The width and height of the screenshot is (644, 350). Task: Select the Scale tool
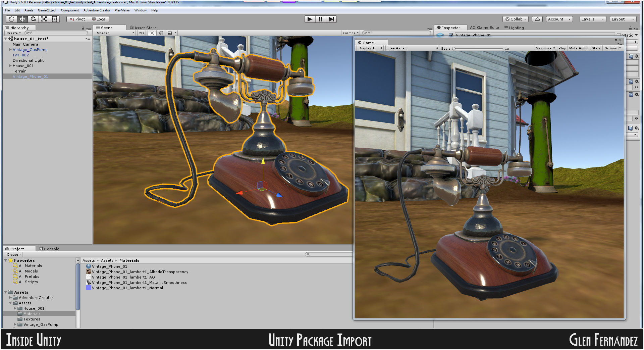click(x=44, y=19)
